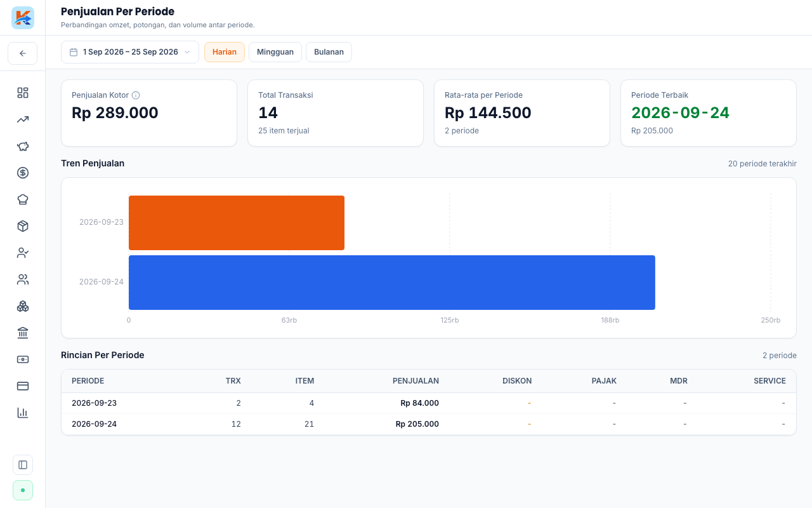Go back using the arrow button
The height and width of the screenshot is (508, 812).
(x=23, y=53)
